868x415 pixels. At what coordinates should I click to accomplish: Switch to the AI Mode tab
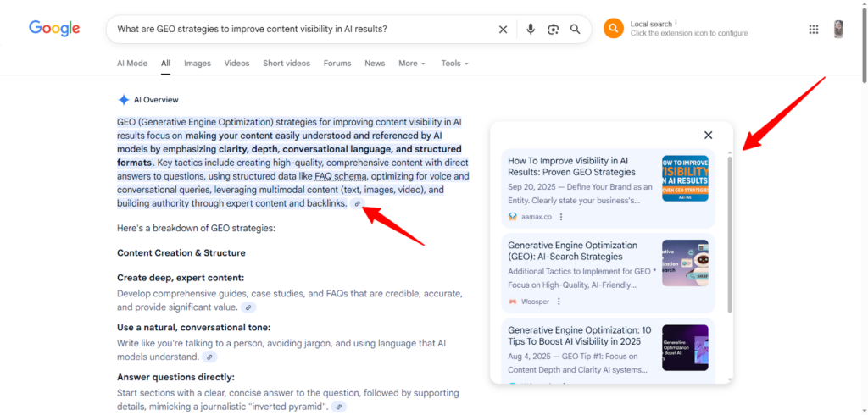[x=131, y=64]
